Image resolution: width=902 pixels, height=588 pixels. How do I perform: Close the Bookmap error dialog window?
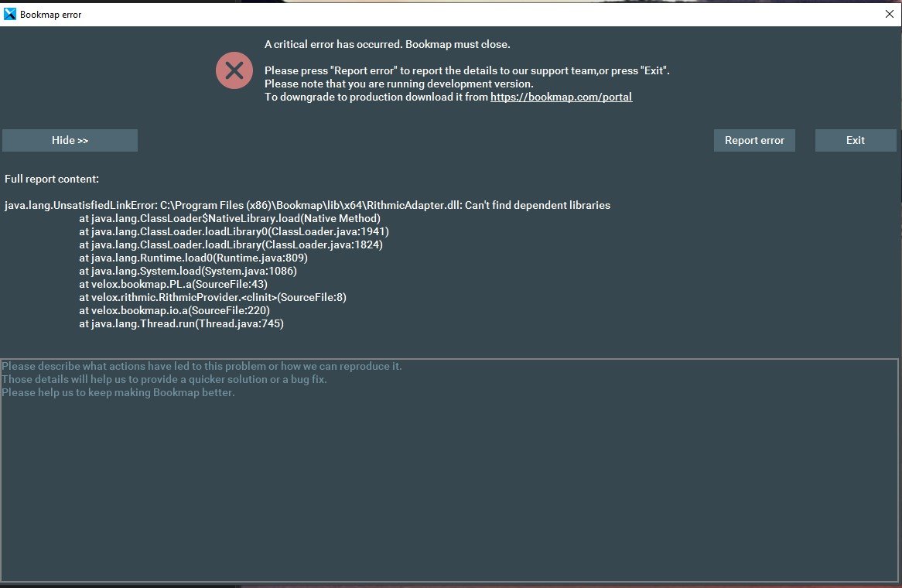pyautogui.click(x=889, y=14)
